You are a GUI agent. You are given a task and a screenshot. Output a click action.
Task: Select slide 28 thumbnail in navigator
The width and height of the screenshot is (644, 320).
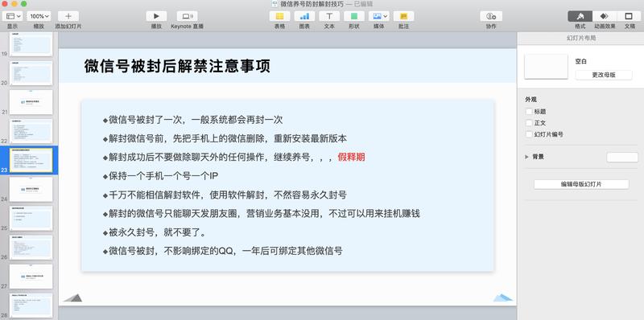(31, 306)
